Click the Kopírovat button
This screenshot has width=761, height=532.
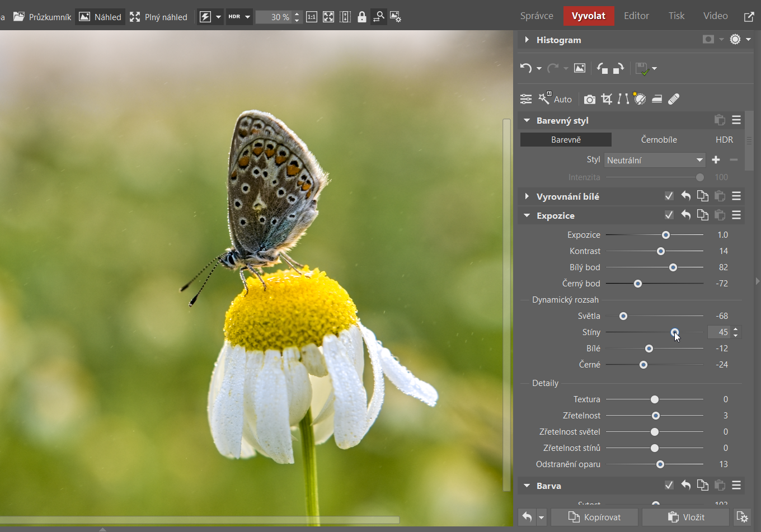594,517
